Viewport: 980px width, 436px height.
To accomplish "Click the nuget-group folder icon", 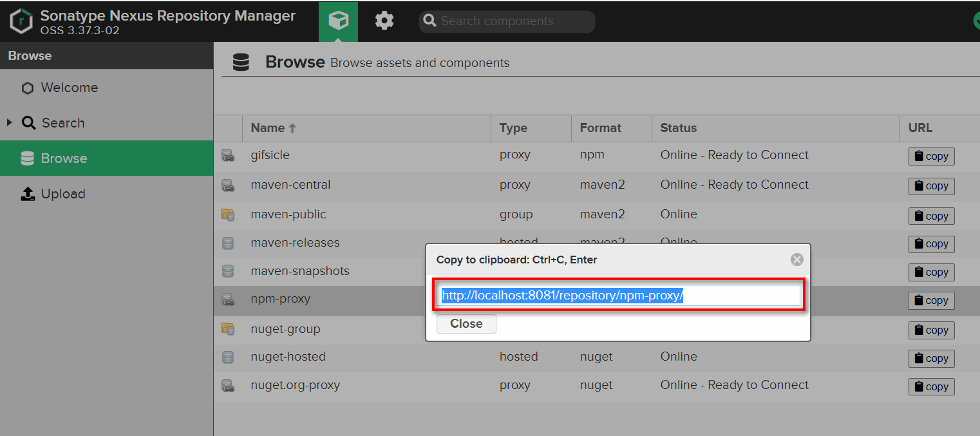I will (x=228, y=329).
